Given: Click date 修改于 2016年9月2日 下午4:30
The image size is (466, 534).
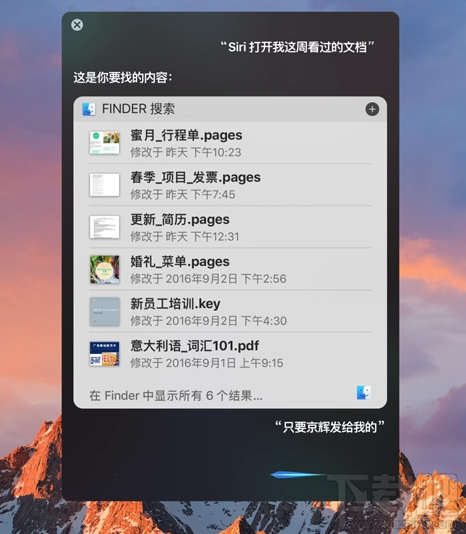Looking at the screenshot, I should [208, 321].
